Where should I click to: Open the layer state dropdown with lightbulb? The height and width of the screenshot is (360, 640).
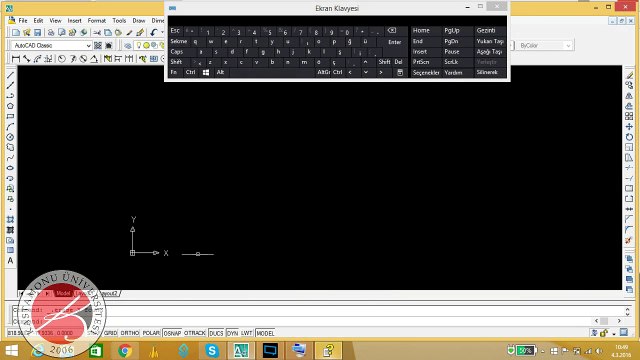(x=148, y=45)
